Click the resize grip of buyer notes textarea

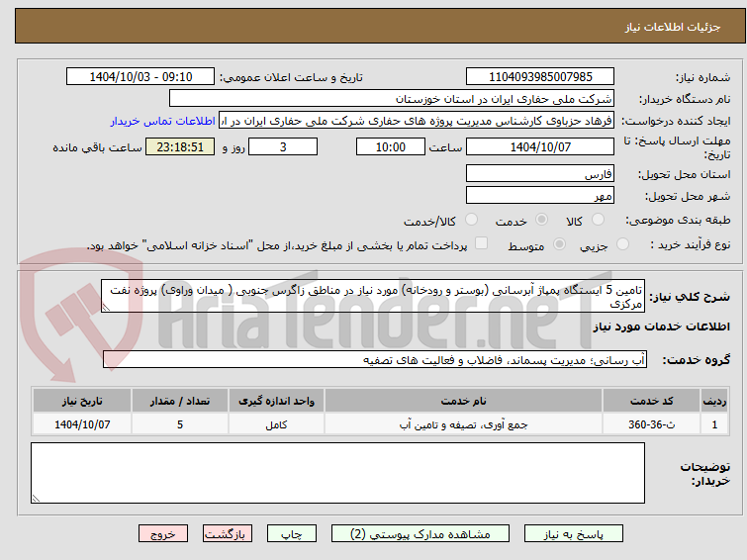pyautogui.click(x=36, y=499)
